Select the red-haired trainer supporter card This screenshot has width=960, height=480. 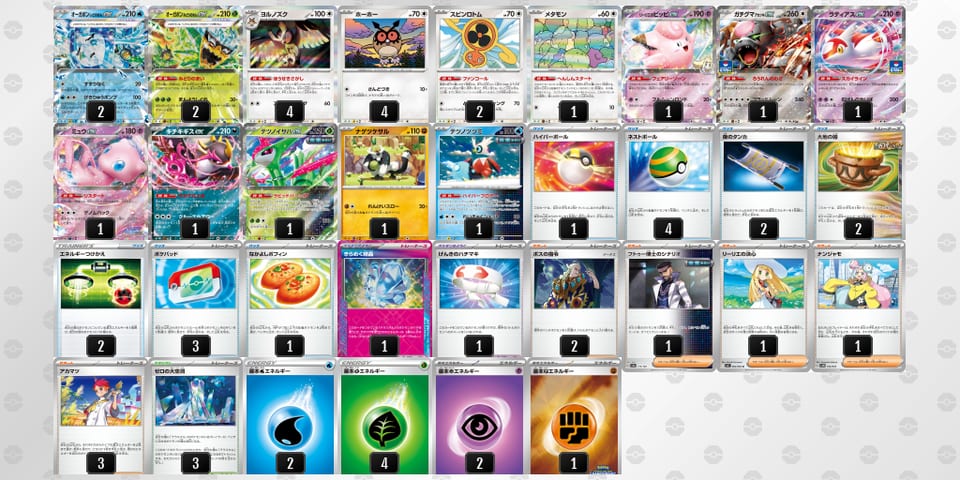tap(100, 416)
